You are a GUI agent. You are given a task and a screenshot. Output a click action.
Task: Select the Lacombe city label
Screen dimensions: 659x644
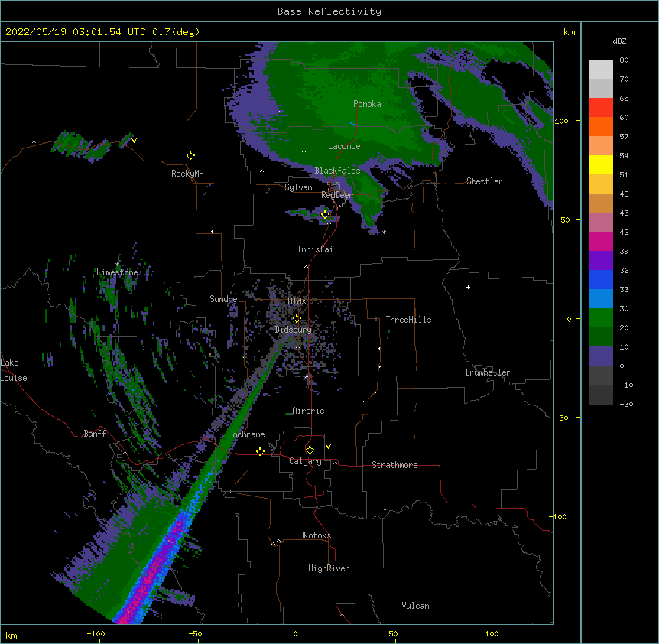[x=344, y=146]
